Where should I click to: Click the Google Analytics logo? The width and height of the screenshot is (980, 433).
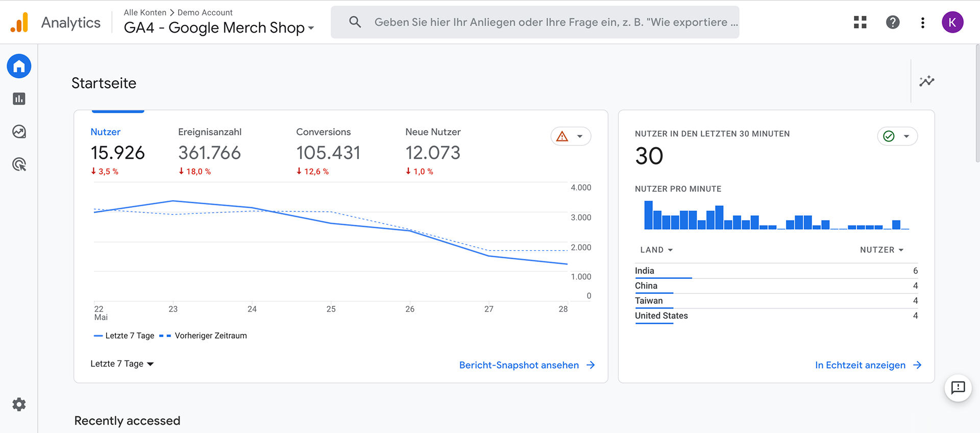[x=19, y=22]
